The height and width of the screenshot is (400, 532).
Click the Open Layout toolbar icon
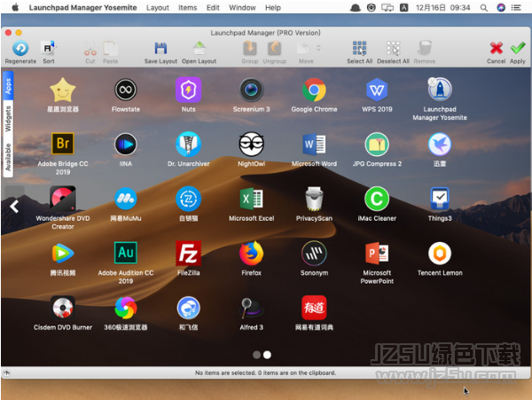tap(199, 49)
